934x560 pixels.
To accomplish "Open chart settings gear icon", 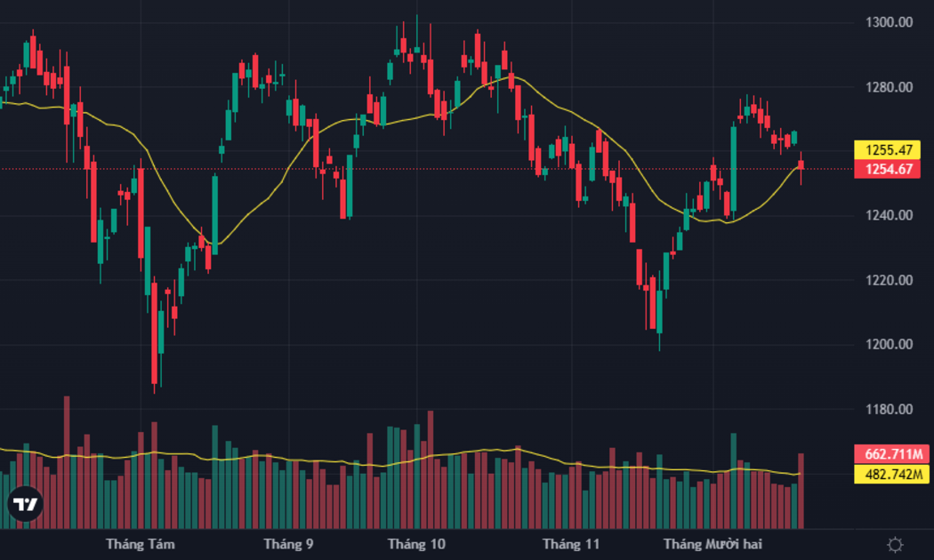I will [895, 545].
